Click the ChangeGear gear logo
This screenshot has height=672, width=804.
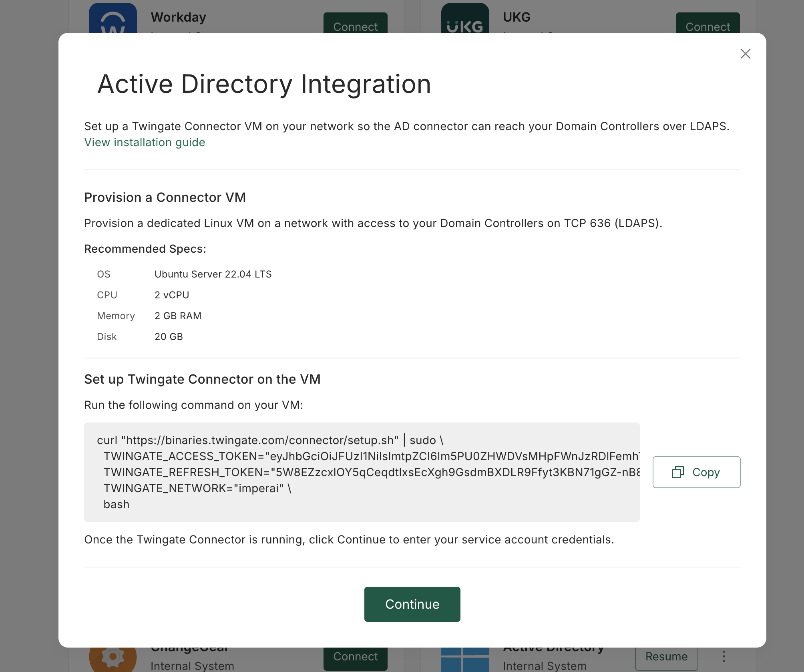113,659
